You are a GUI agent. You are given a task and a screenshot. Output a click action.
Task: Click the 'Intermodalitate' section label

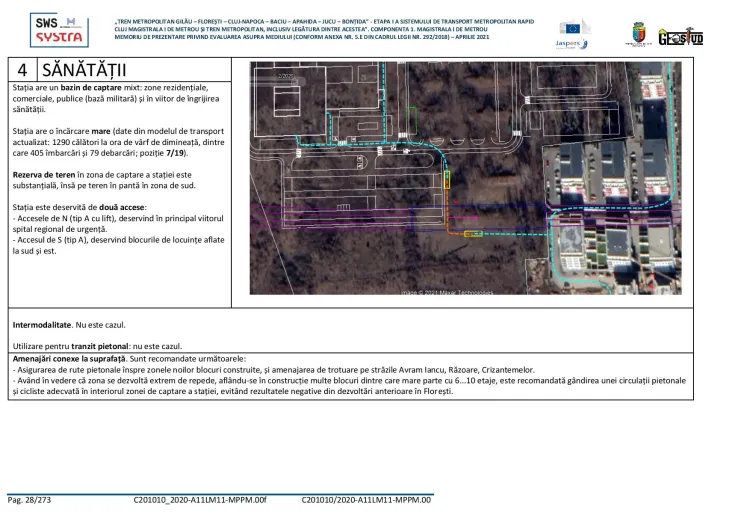tap(41, 326)
